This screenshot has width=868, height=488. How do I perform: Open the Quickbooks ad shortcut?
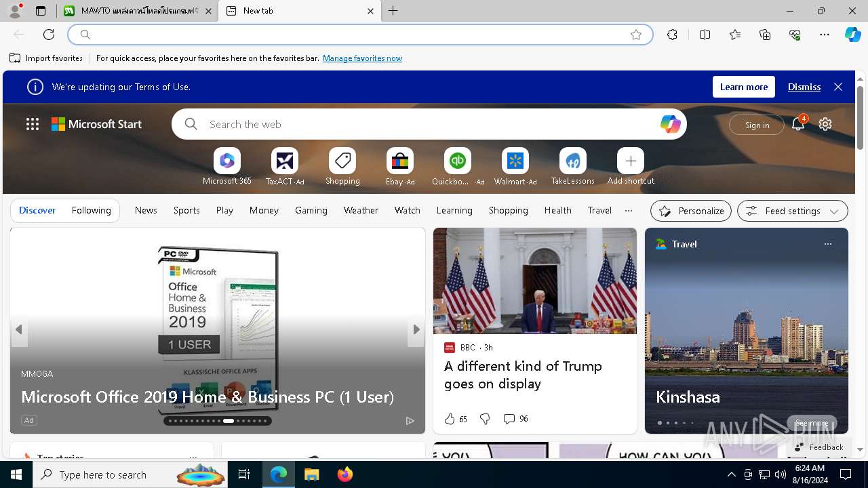click(x=458, y=167)
